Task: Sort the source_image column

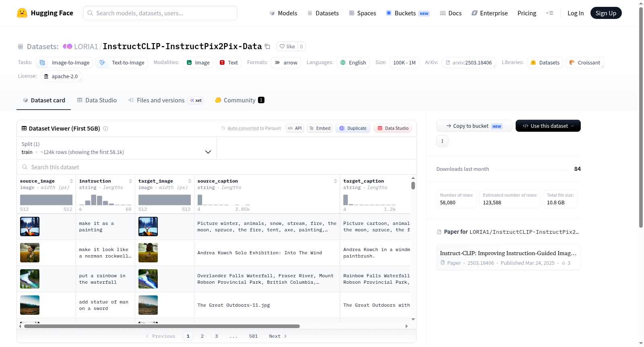Action: [71, 181]
